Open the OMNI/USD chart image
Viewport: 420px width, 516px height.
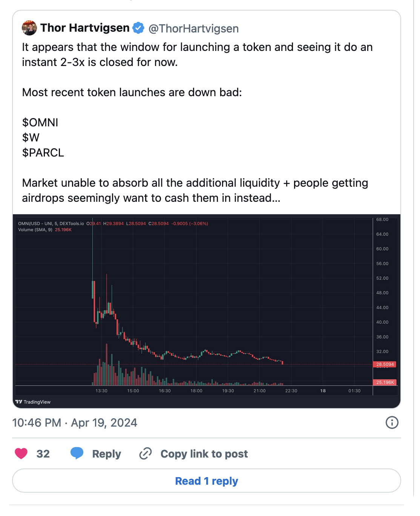[x=207, y=309]
